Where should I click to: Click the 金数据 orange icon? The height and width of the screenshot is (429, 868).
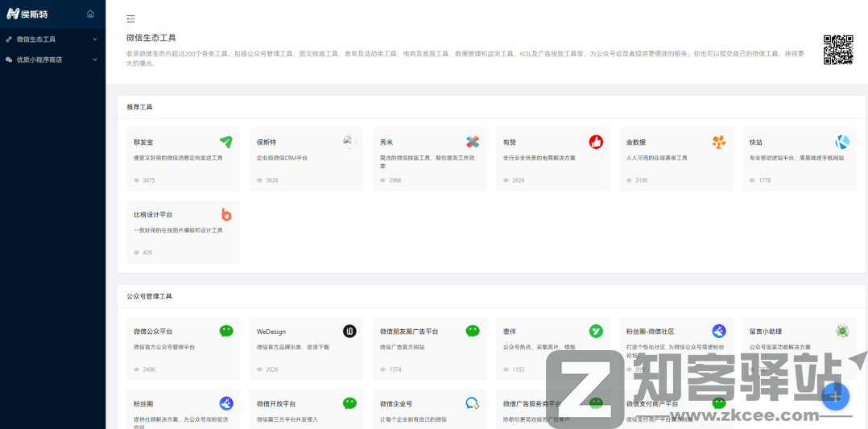(719, 142)
